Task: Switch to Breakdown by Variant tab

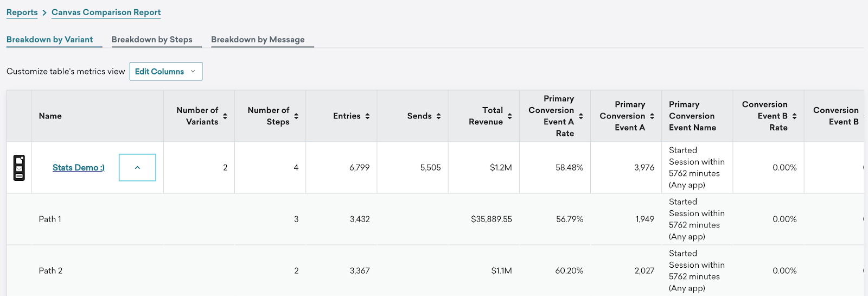Action: 50,40
